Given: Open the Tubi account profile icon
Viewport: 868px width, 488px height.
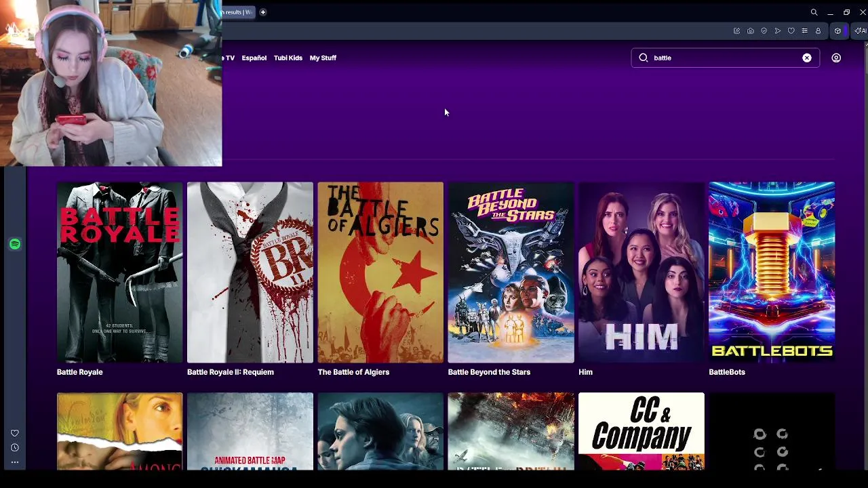Looking at the screenshot, I should [836, 58].
